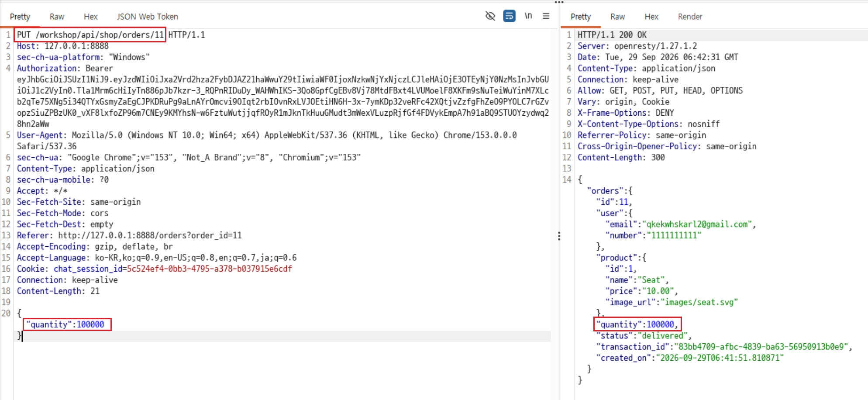
Task: Open the response Render tab
Action: click(690, 17)
